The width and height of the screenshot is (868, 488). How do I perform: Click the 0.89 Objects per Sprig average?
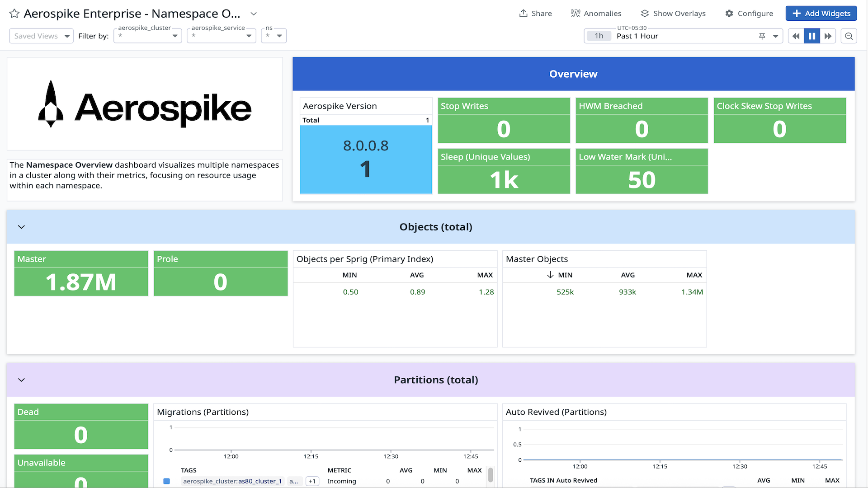(x=417, y=292)
